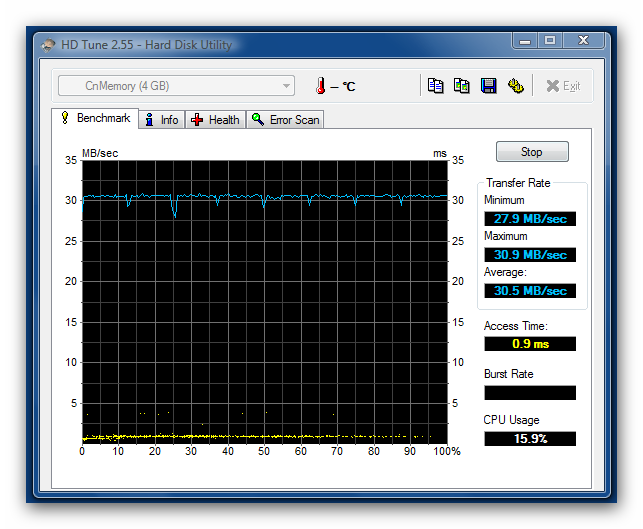Image resolution: width=643 pixels, height=529 pixels.
Task: Click the MB/sec axis label
Action: pyautogui.click(x=100, y=153)
